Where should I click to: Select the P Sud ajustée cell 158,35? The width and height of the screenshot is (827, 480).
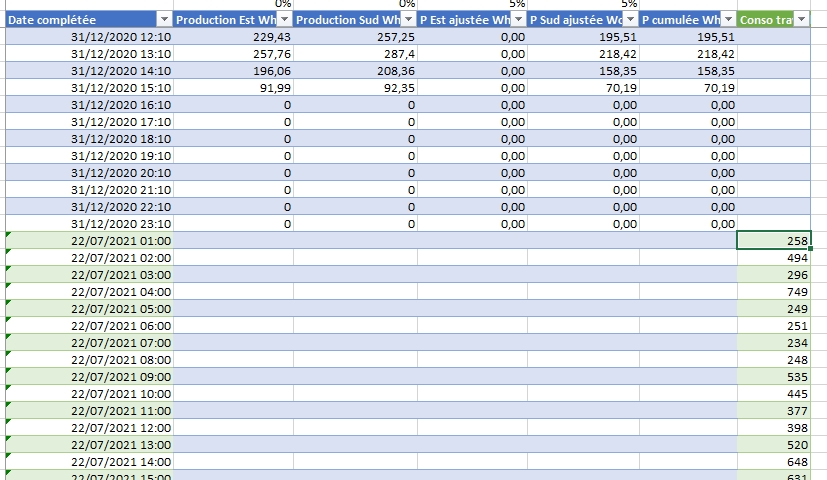(x=582, y=71)
